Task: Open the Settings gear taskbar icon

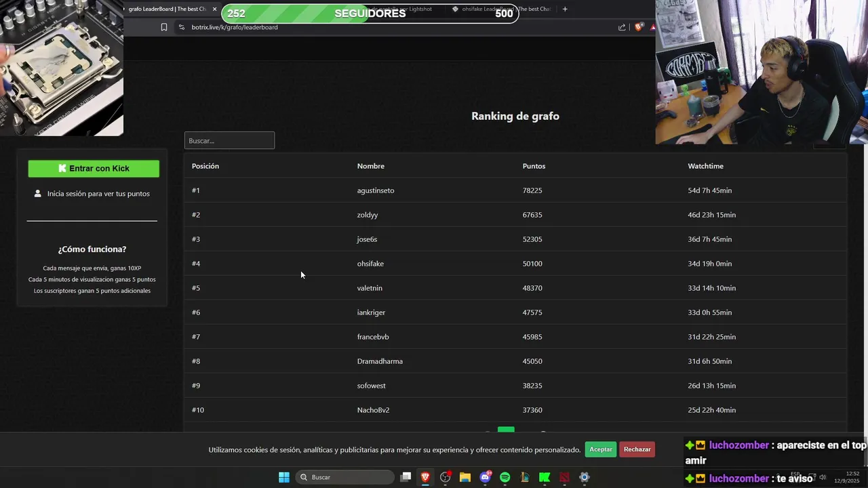Action: pos(585,477)
